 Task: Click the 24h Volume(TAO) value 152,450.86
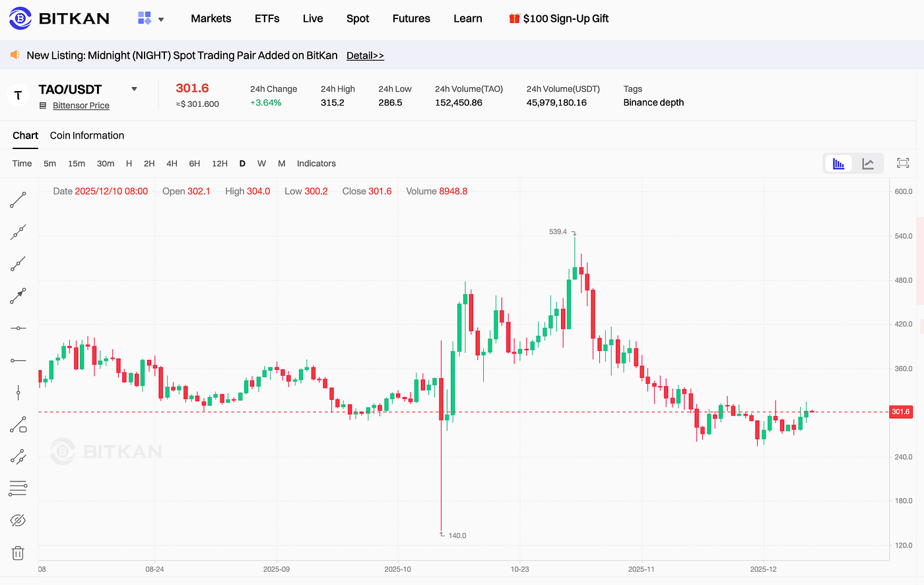(459, 103)
